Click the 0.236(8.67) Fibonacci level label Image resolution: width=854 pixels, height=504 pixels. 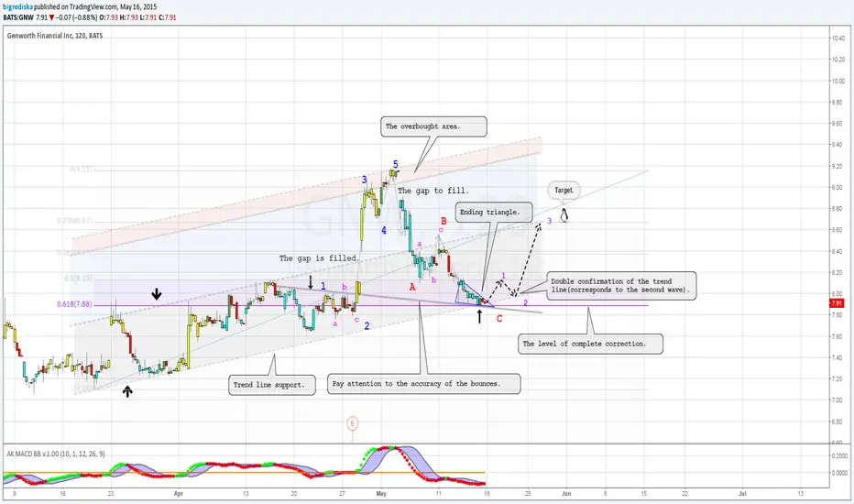click(x=74, y=221)
